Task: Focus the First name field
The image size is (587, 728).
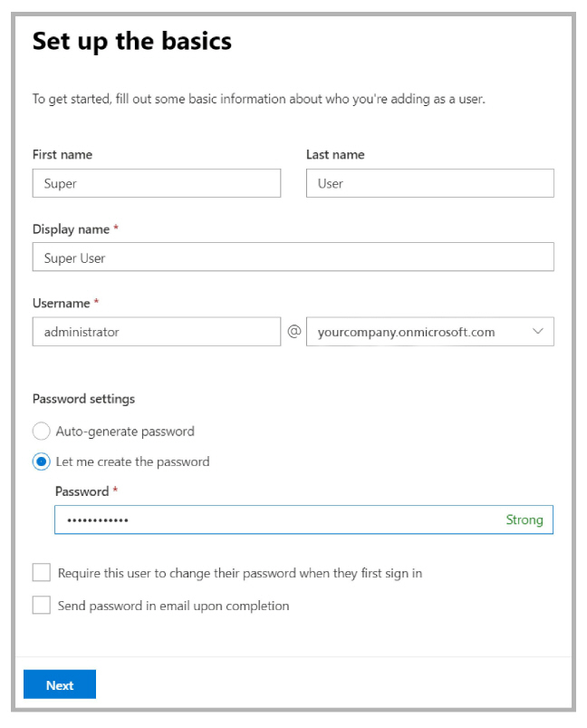Action: (x=157, y=183)
